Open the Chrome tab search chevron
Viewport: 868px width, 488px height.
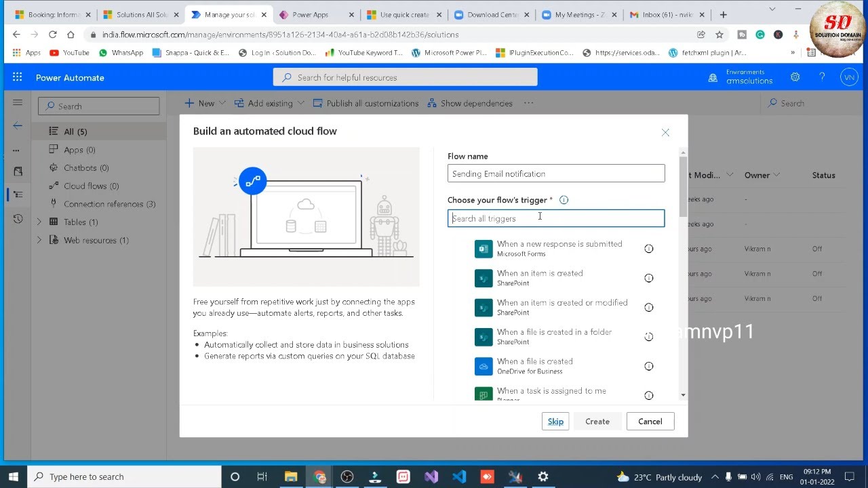[772, 9]
